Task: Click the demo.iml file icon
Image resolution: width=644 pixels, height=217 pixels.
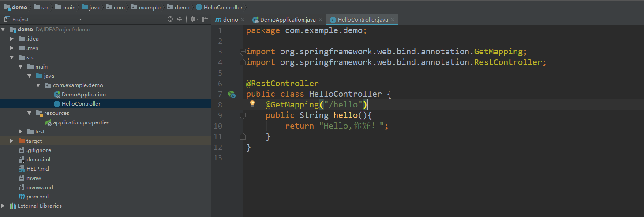Action: [22, 160]
